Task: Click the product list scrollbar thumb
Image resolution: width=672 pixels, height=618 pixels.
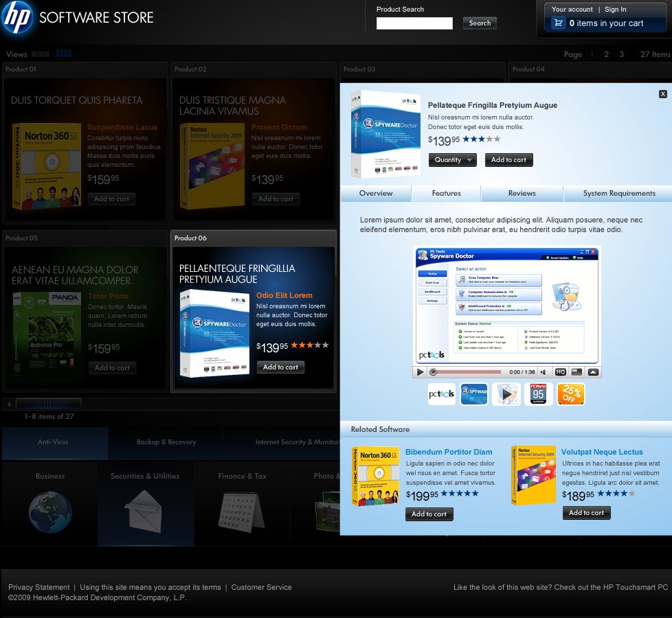Action: pyautogui.click(x=48, y=404)
